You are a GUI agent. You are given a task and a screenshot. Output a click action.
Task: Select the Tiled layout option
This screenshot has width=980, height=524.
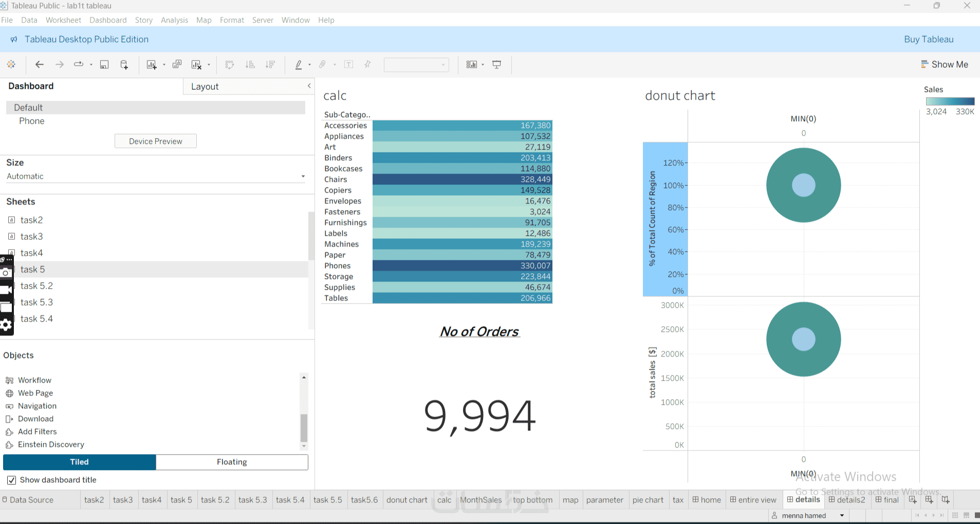coord(80,462)
